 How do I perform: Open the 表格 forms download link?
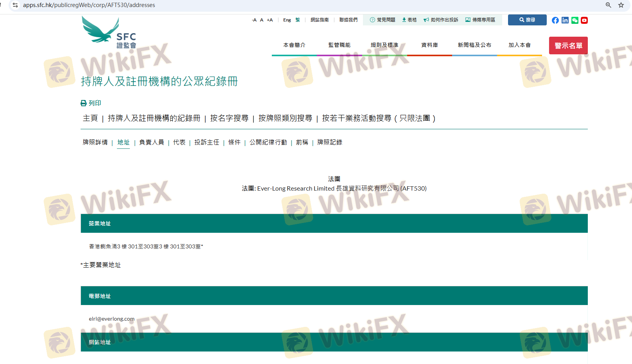click(x=409, y=20)
